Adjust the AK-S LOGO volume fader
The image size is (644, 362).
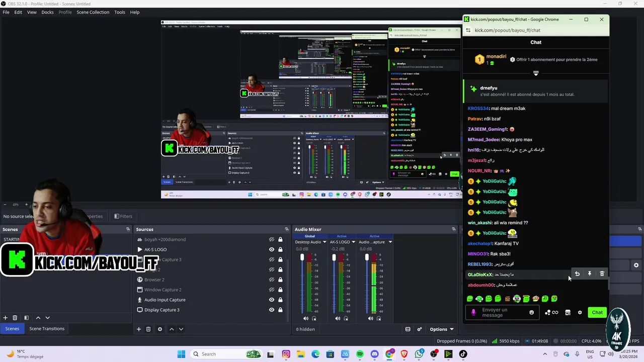click(334, 257)
